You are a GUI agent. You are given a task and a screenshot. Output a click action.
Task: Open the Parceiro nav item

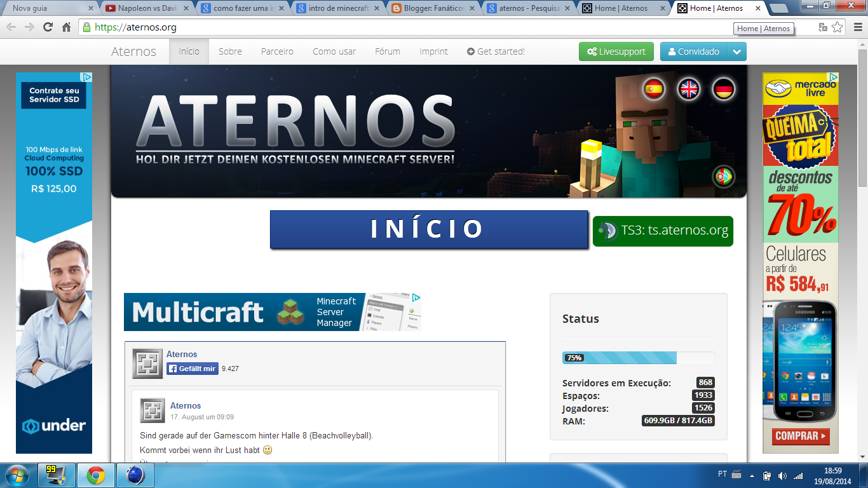click(277, 51)
